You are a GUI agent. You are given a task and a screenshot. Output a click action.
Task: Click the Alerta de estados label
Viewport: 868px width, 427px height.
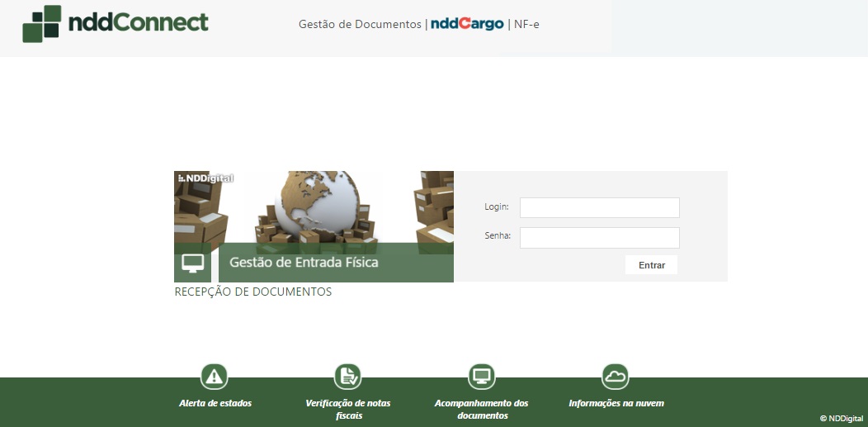point(215,403)
